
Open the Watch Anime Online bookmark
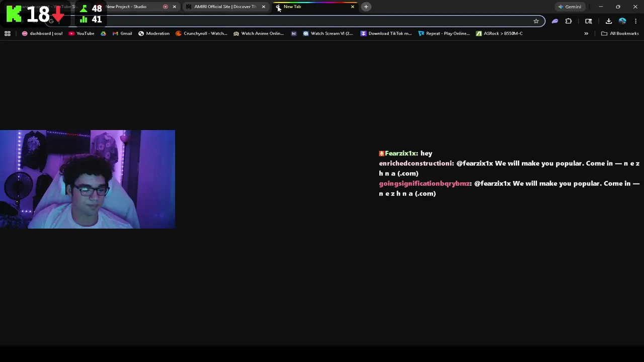(259, 33)
